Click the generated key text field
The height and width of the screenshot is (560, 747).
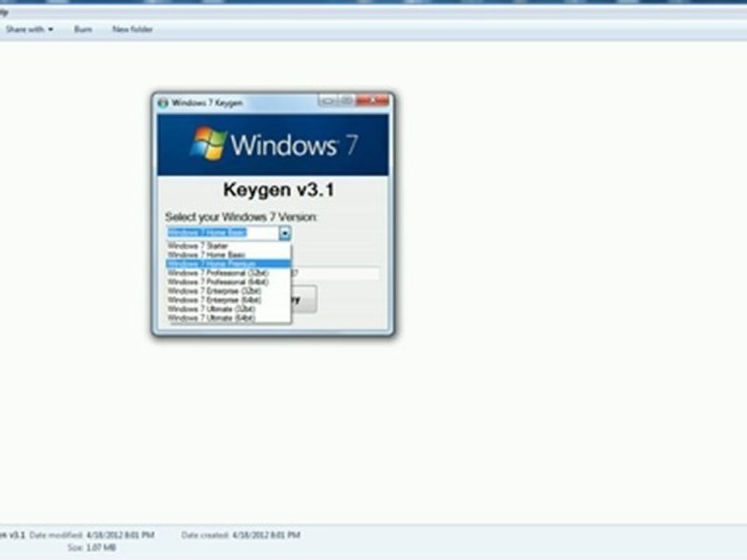coord(335,273)
